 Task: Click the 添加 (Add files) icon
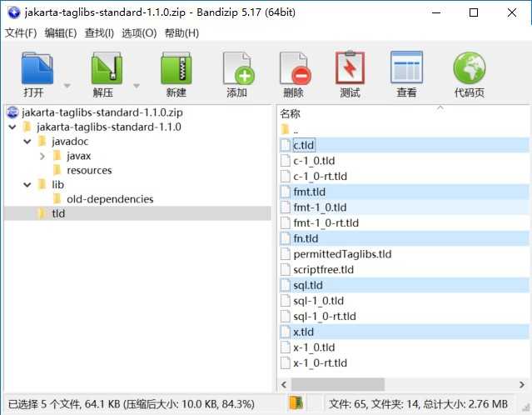tap(238, 68)
